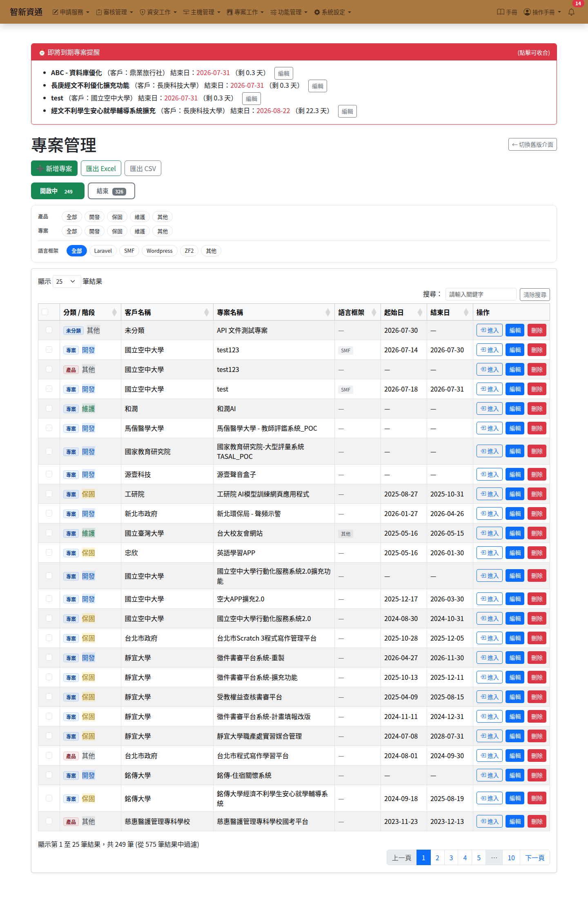Open the notification bell icon

click(x=571, y=12)
